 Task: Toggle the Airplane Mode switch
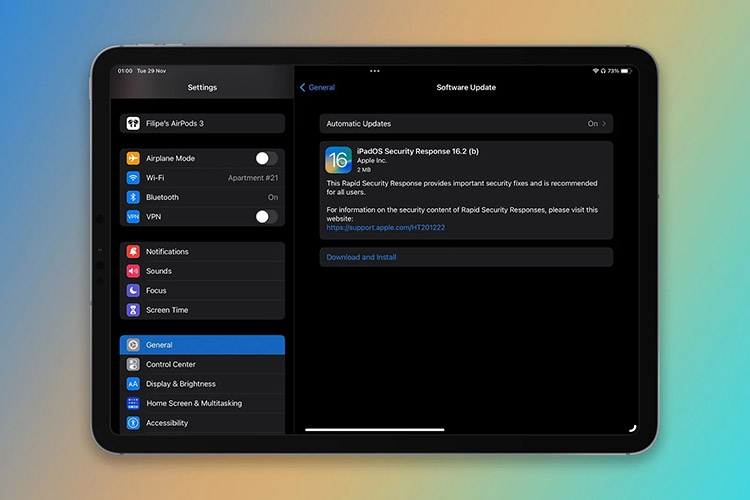click(266, 158)
